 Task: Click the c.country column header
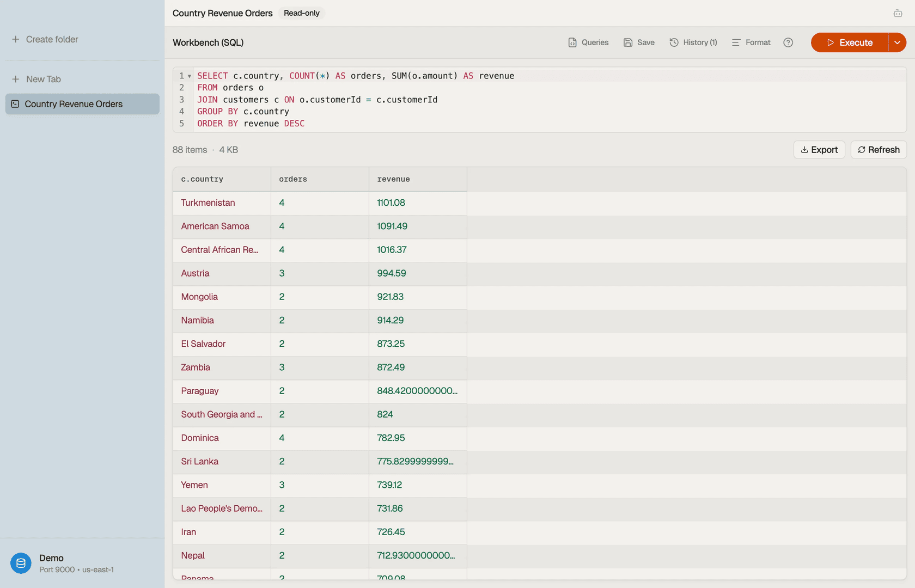click(222, 179)
